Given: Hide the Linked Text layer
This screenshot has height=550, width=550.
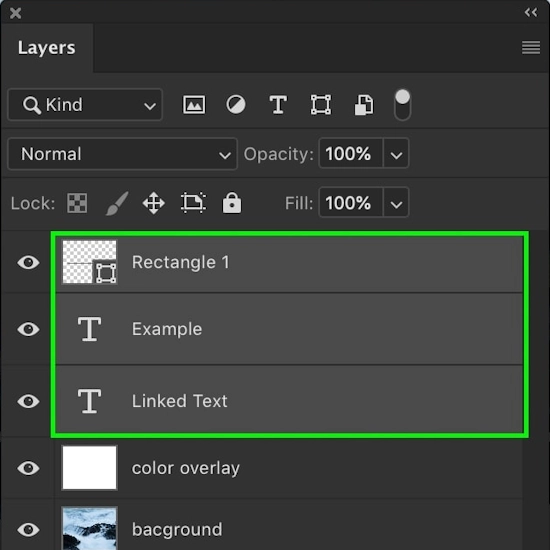Looking at the screenshot, I should tap(28, 401).
